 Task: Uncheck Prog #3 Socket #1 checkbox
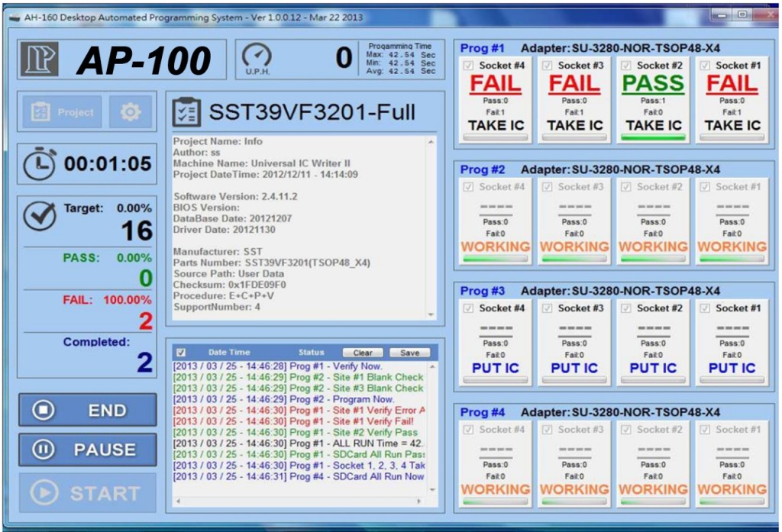[705, 308]
